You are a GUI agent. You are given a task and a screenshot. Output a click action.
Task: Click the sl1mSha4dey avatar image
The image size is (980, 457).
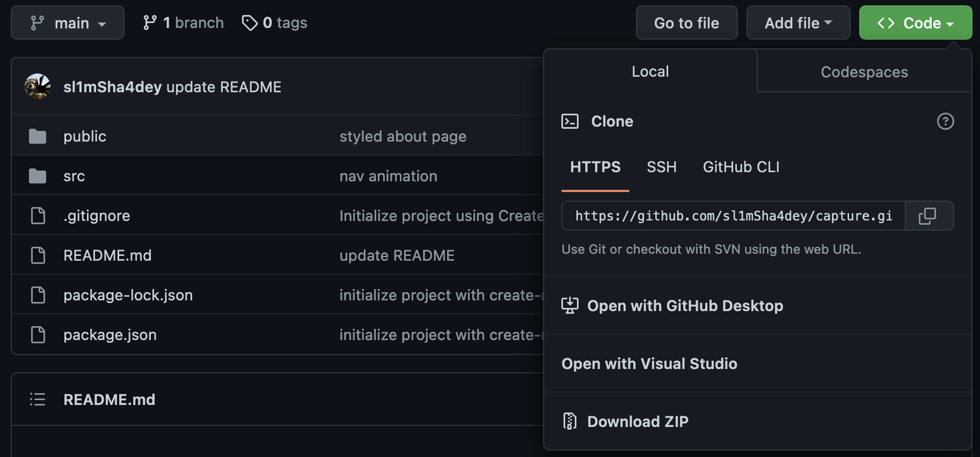(38, 86)
